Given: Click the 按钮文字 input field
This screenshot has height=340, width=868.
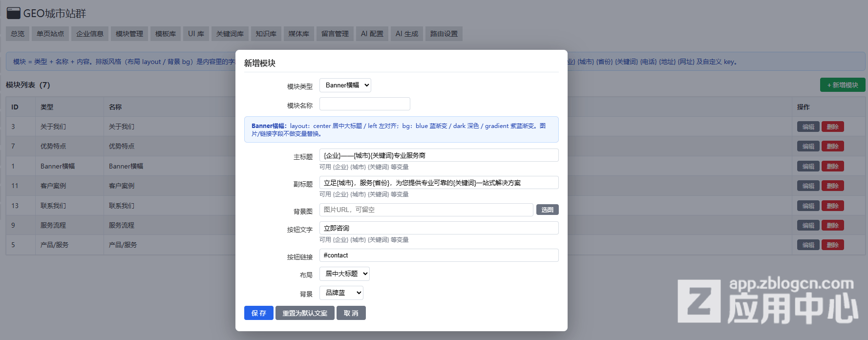Looking at the screenshot, I should click(x=439, y=228).
